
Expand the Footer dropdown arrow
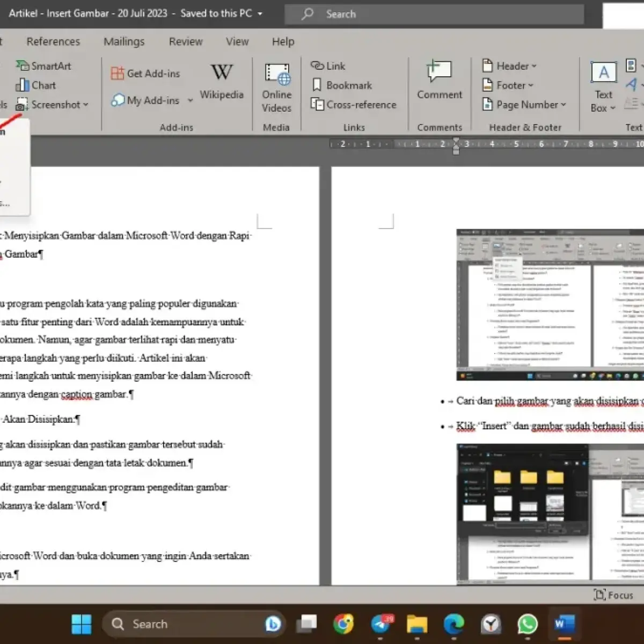click(531, 85)
